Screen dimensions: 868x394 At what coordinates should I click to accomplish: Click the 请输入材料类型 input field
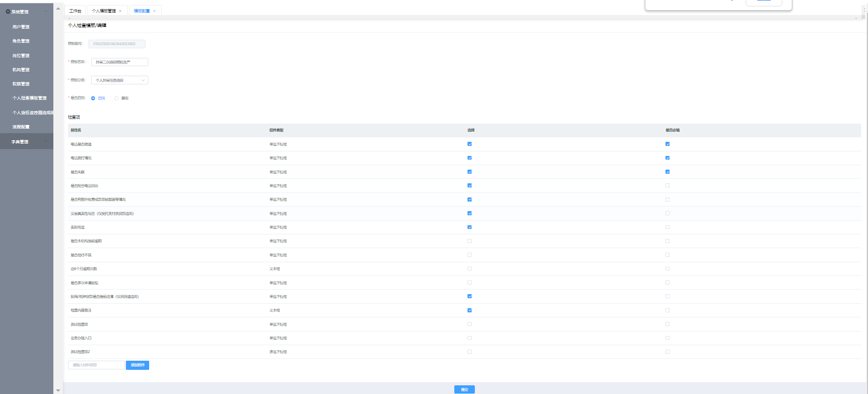[x=96, y=365]
